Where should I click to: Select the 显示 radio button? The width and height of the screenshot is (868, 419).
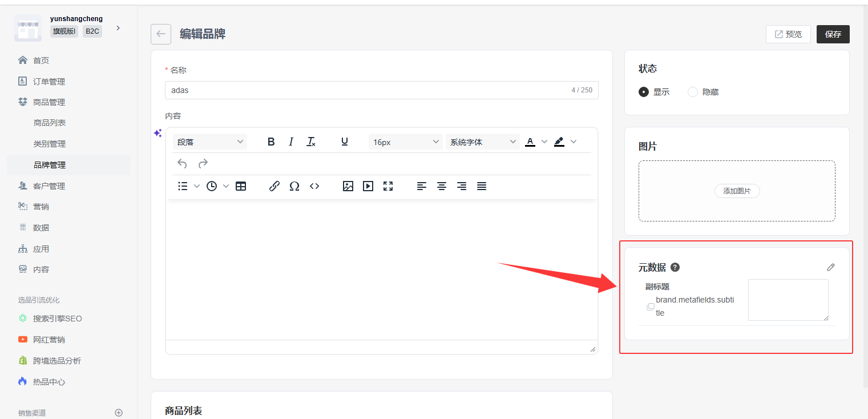[644, 92]
